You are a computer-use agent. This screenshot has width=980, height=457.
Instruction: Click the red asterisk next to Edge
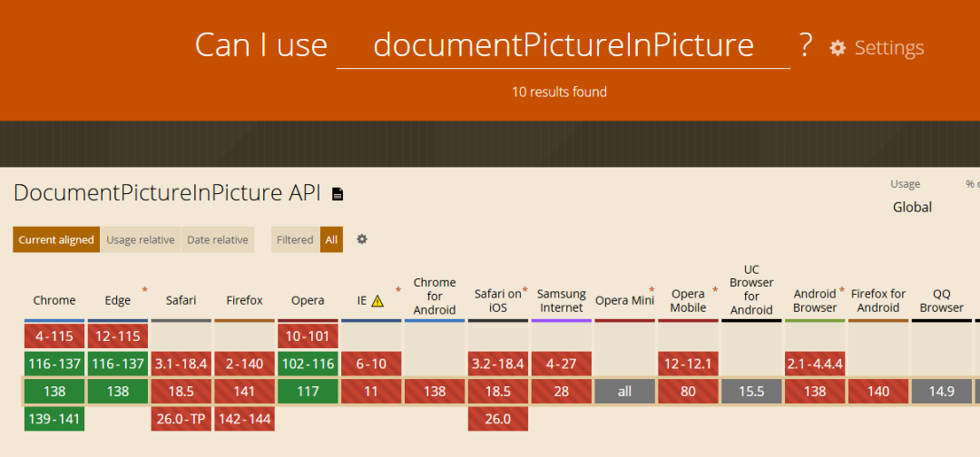143,290
